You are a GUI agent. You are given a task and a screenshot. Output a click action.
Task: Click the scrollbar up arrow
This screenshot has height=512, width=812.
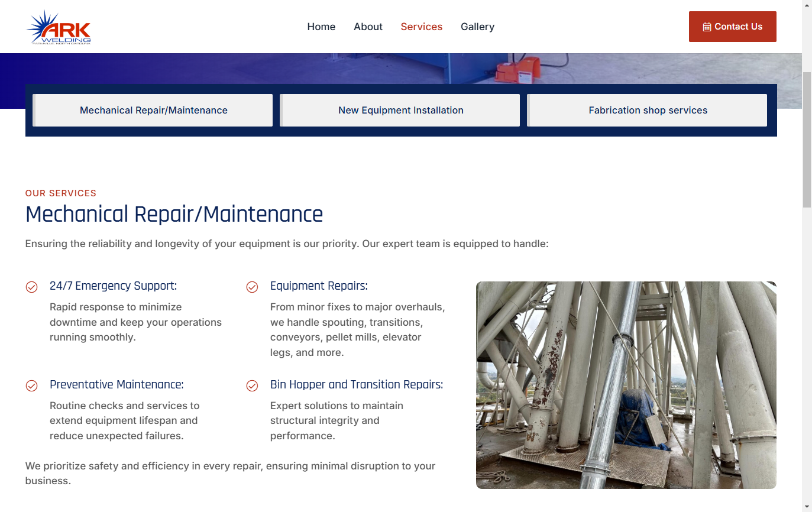pyautogui.click(x=807, y=5)
